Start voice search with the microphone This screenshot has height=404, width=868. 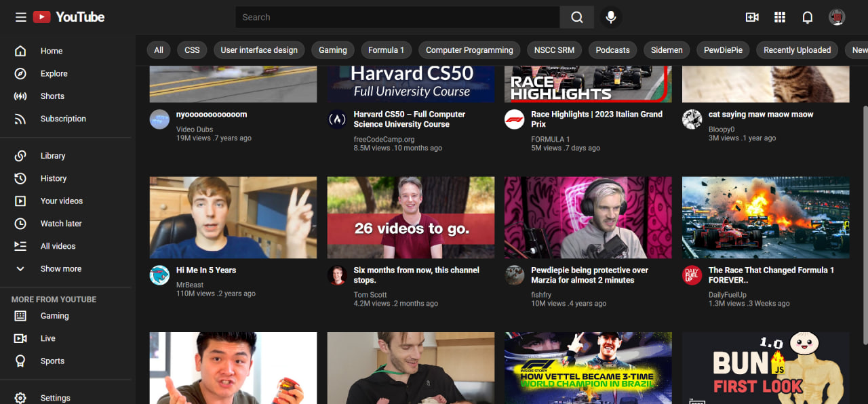click(611, 18)
